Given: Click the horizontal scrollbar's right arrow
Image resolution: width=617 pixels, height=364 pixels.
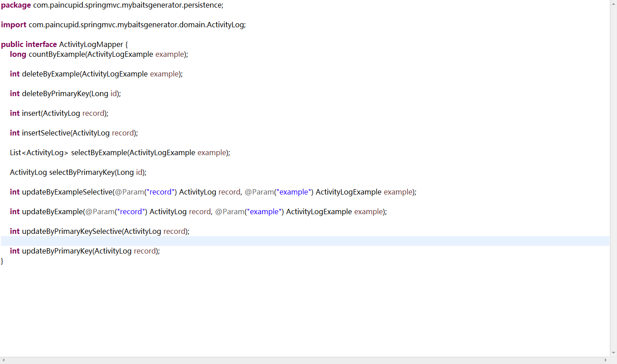Looking at the screenshot, I should [x=606, y=360].
